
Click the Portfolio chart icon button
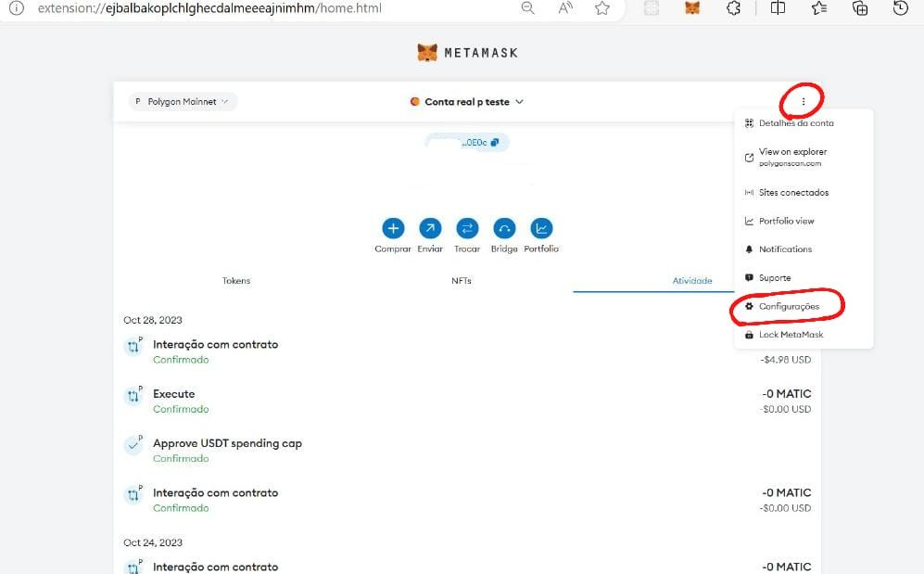coord(541,228)
